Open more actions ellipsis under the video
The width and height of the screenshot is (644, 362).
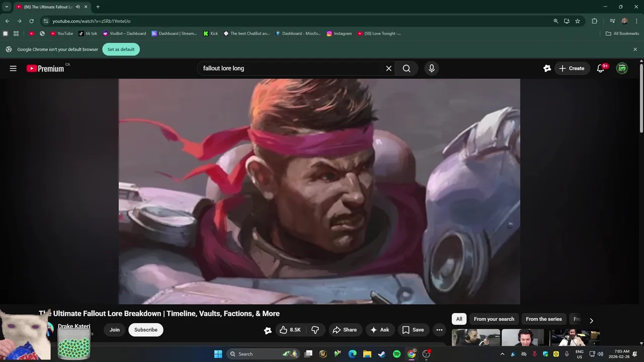(x=439, y=330)
